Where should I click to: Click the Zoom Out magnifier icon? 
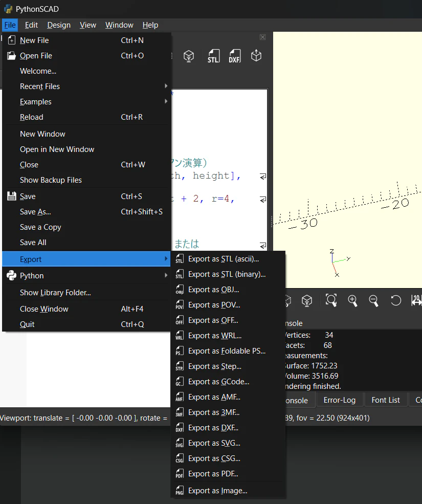[x=373, y=300]
